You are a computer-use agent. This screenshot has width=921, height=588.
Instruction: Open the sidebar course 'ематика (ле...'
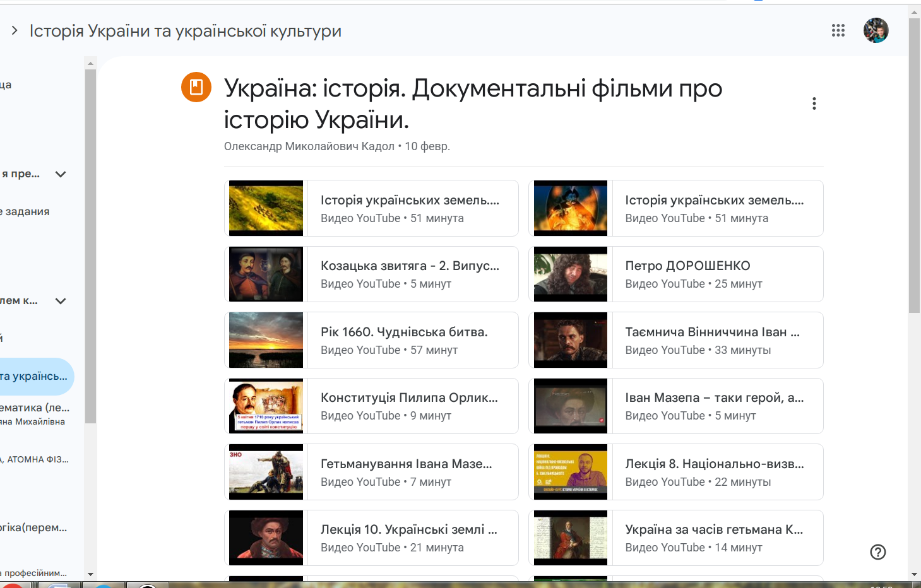(35, 414)
